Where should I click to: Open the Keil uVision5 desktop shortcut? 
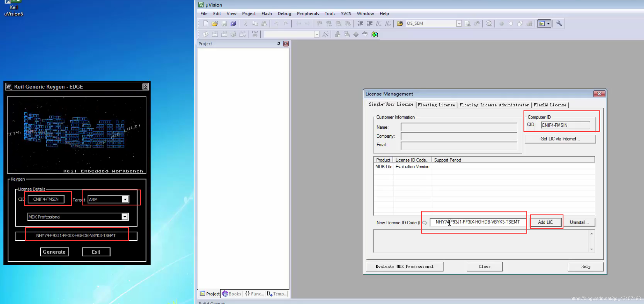pos(13,8)
